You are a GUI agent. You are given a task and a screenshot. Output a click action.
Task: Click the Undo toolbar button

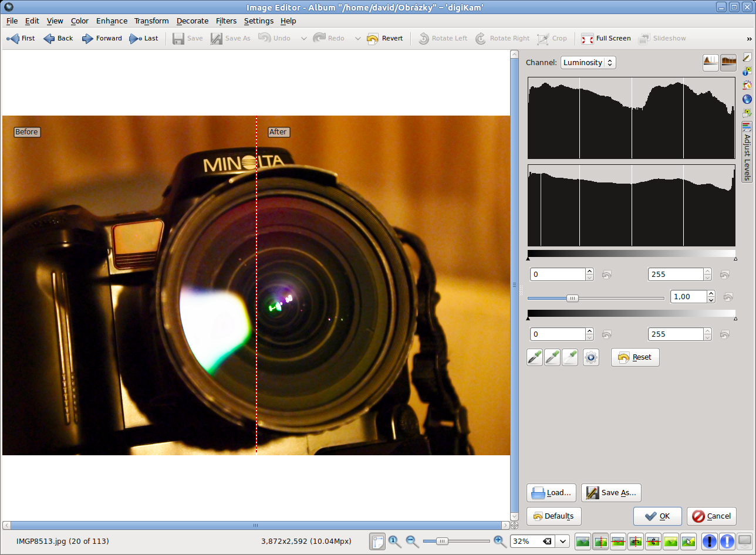pos(275,38)
